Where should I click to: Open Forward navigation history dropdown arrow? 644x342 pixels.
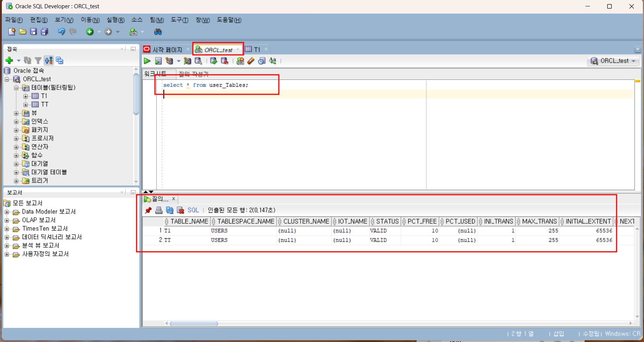click(x=117, y=32)
